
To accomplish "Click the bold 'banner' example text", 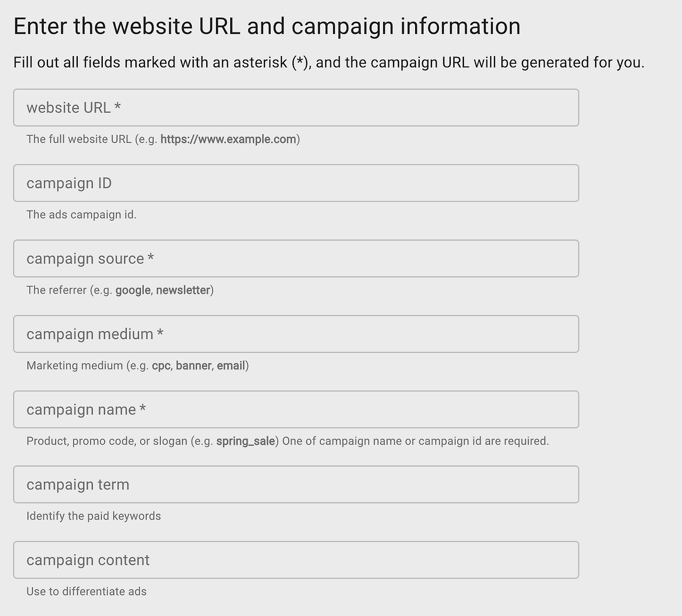I will click(x=193, y=366).
